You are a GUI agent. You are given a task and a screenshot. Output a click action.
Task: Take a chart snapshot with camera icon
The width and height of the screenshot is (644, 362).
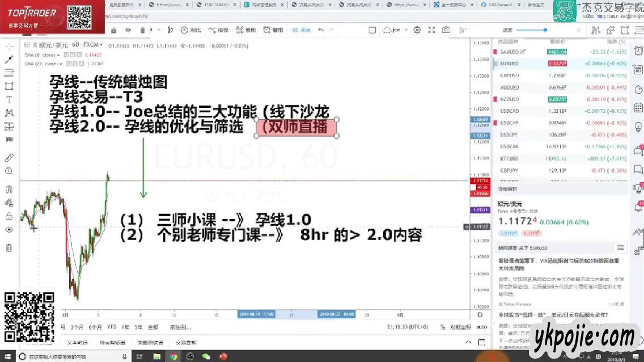click(x=446, y=30)
